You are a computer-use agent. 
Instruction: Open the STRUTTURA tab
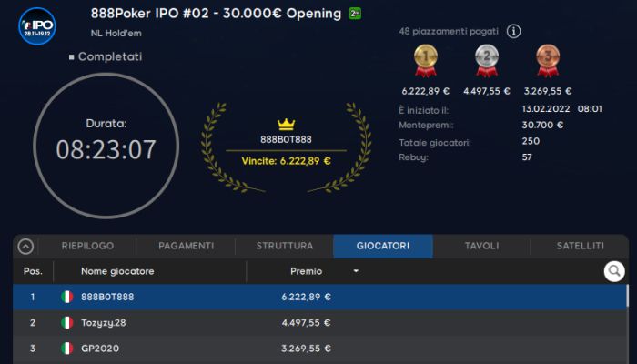[x=284, y=246]
